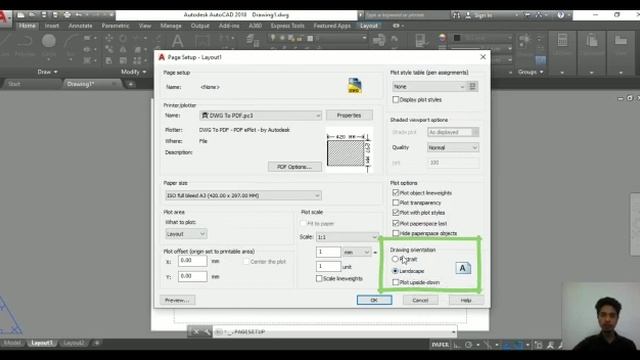Click the Y plot offset input field
Viewport: 640px width, 360px height.
pos(193,276)
